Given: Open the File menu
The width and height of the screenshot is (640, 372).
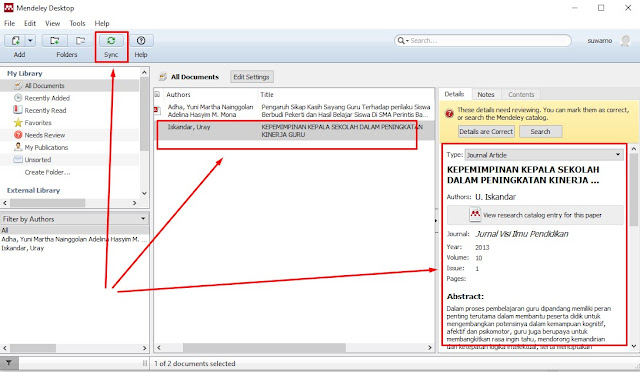Looking at the screenshot, I should pos(9,23).
